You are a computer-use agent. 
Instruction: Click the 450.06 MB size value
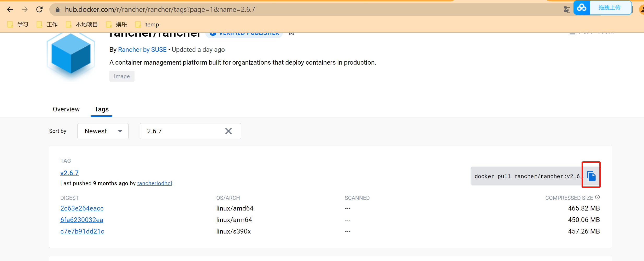pyautogui.click(x=584, y=220)
